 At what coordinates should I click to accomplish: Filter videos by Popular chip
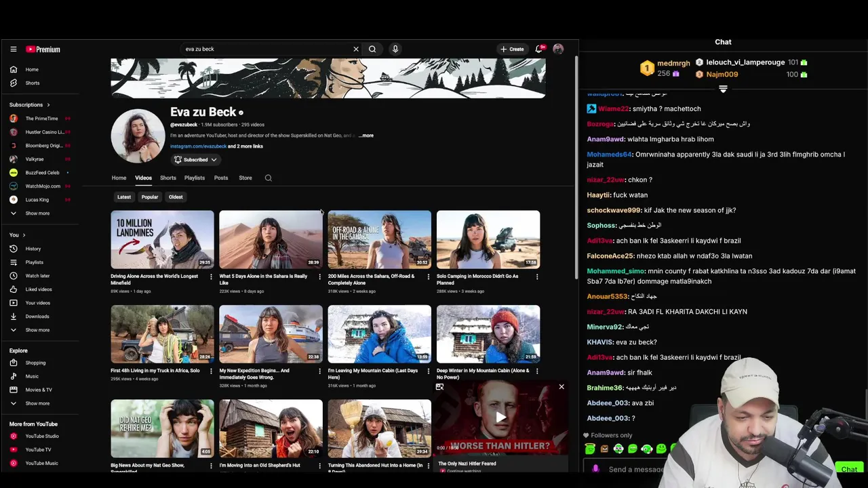150,197
